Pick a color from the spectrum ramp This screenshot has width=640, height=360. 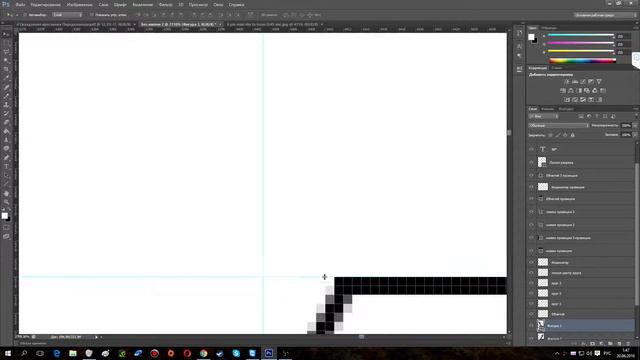pyautogui.click(x=582, y=61)
